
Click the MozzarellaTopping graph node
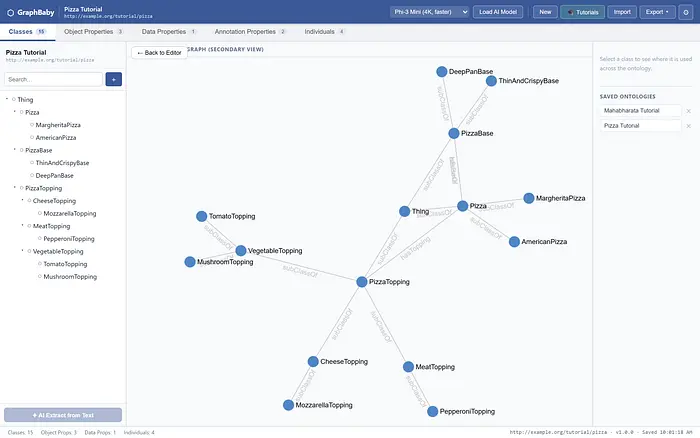pyautogui.click(x=288, y=405)
